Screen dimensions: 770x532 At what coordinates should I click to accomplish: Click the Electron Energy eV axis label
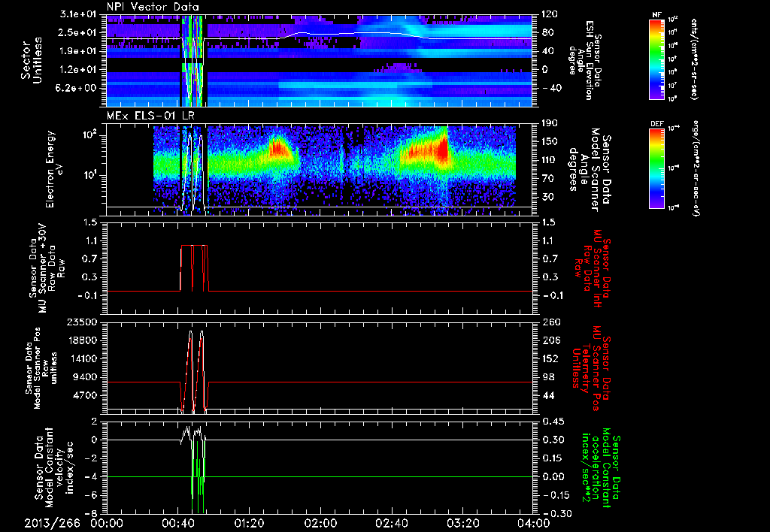click(55, 169)
